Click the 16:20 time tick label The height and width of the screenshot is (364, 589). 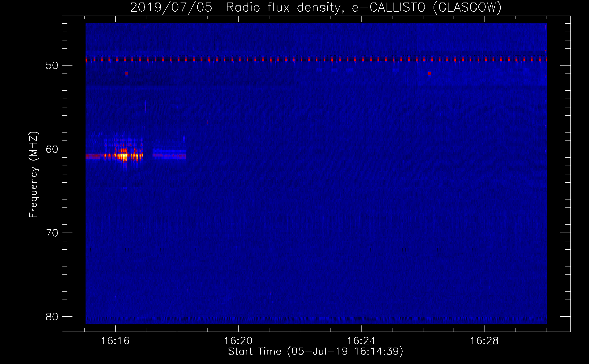click(238, 341)
